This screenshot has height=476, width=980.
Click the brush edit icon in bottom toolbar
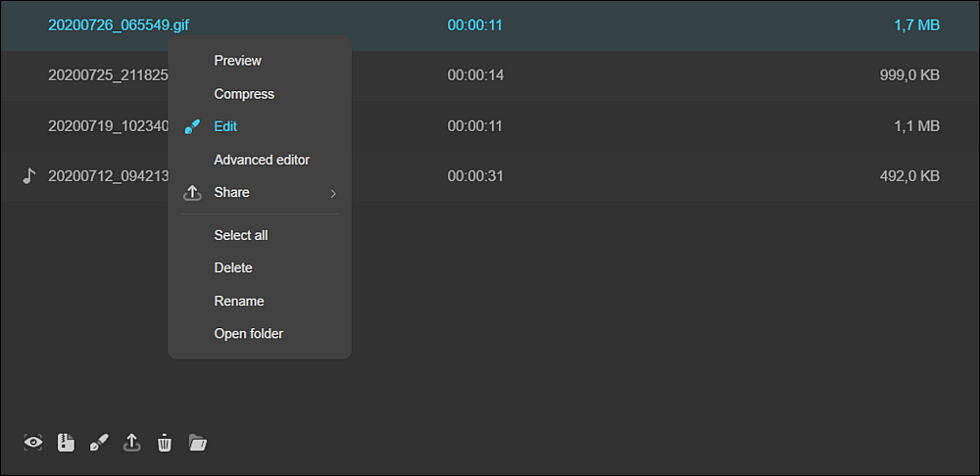(x=99, y=443)
